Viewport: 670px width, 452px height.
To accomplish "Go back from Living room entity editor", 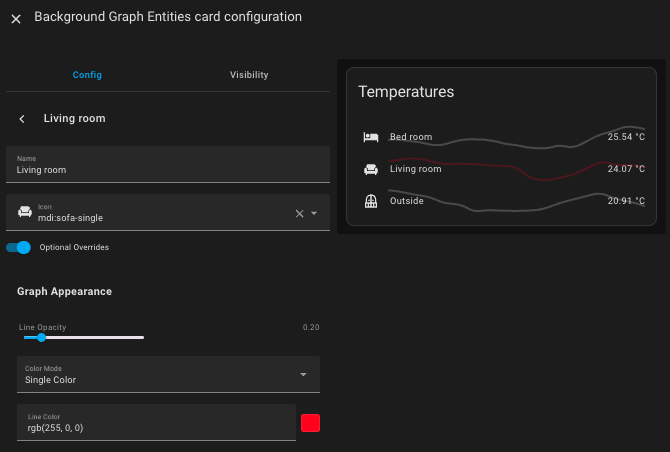I will 22,119.
